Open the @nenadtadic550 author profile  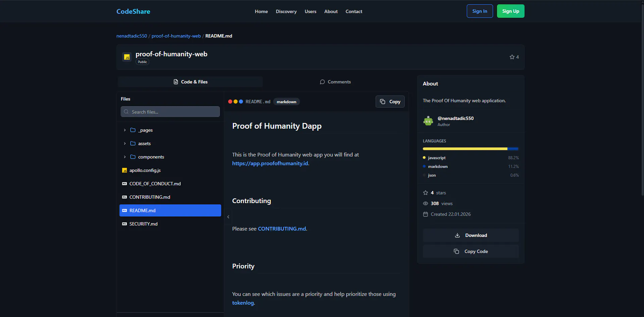coord(455,118)
